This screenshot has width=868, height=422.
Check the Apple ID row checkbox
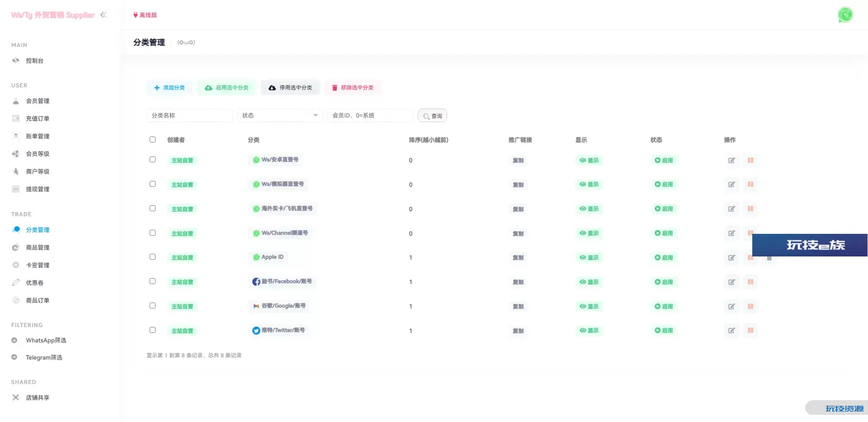coord(152,257)
